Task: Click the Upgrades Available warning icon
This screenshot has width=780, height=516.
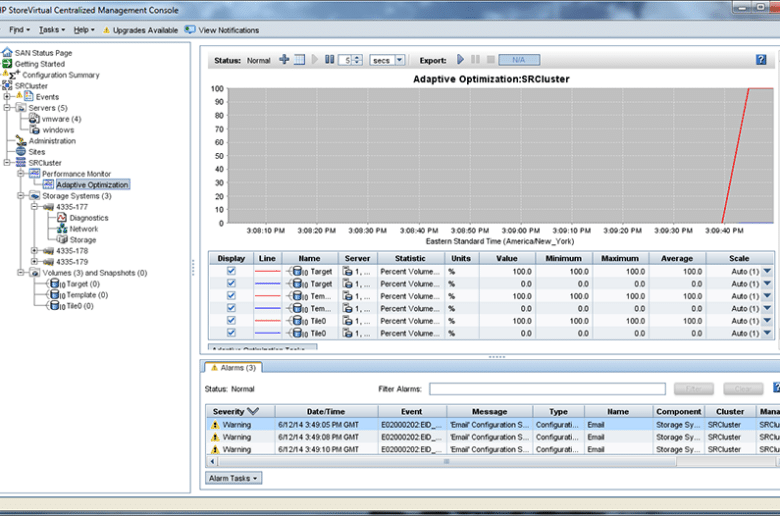Action: (x=106, y=30)
